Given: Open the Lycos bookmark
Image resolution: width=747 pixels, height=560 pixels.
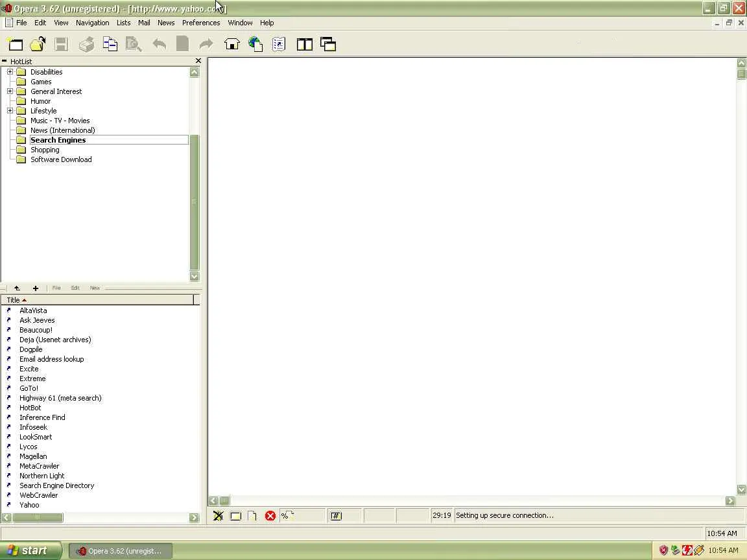Looking at the screenshot, I should pos(28,447).
